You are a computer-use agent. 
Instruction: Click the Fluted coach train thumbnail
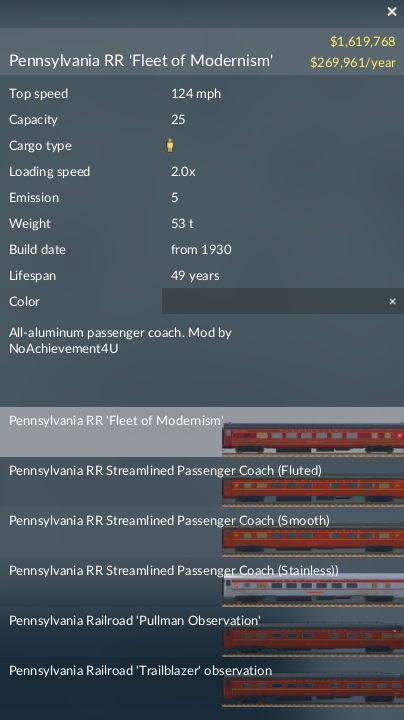coord(313,490)
